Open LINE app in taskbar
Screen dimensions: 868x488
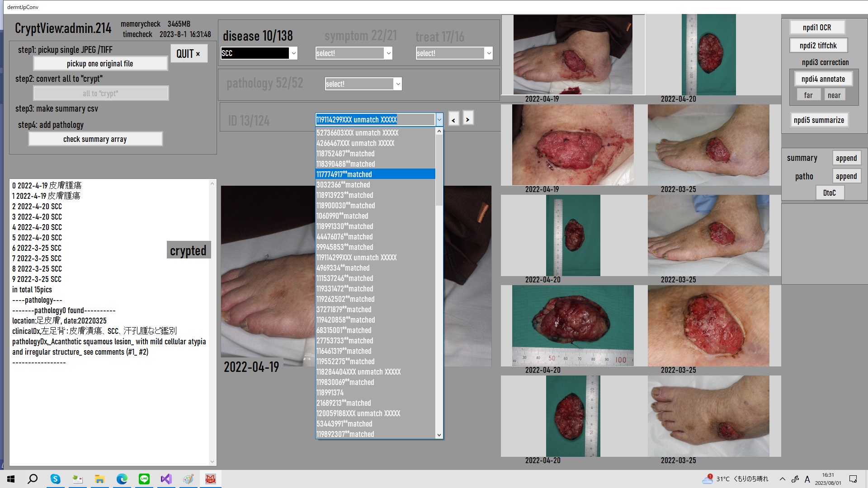click(x=144, y=479)
